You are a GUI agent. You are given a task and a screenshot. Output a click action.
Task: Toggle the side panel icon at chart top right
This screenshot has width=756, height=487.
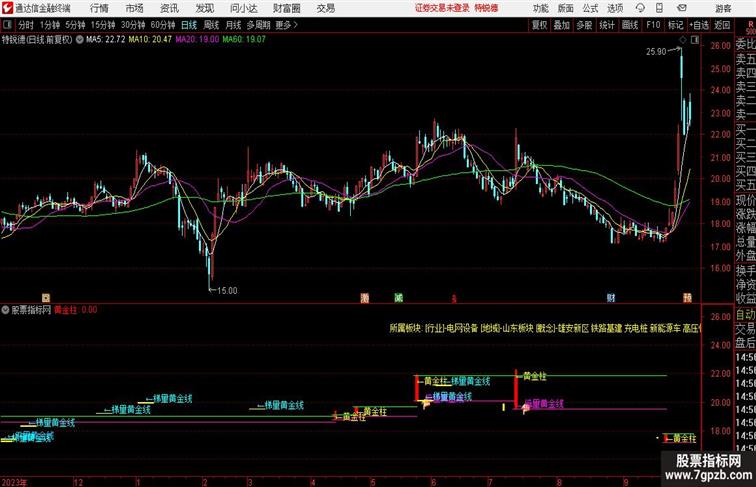pos(695,40)
